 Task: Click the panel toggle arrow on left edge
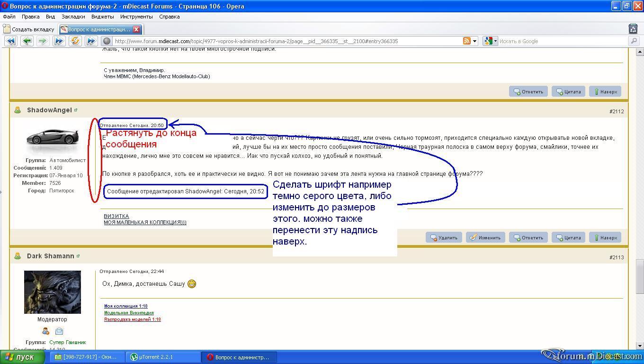pyautogui.click(x=1, y=192)
